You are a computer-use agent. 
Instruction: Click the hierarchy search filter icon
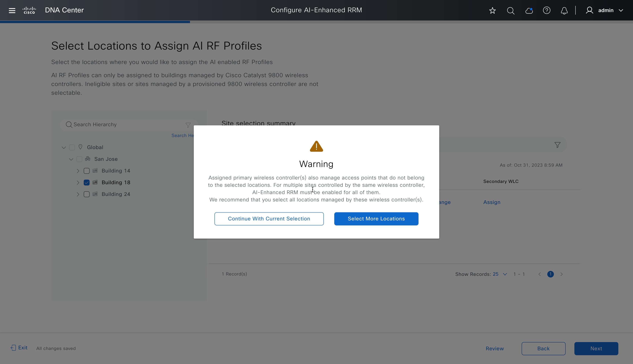188,125
